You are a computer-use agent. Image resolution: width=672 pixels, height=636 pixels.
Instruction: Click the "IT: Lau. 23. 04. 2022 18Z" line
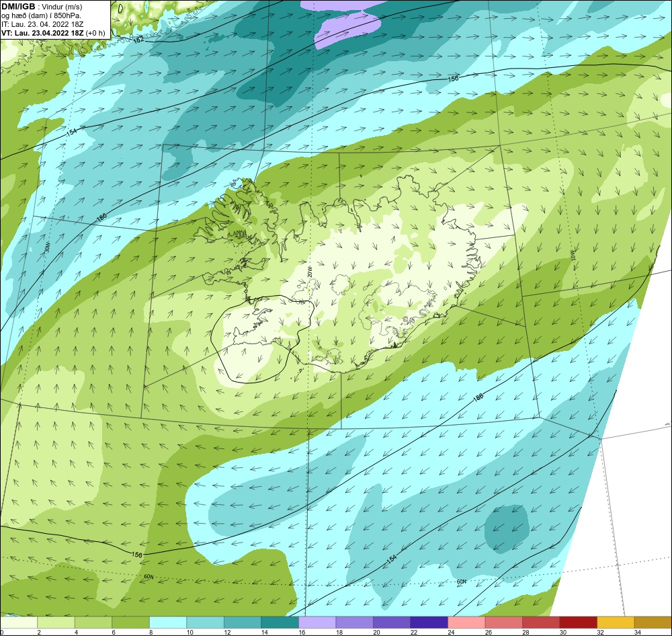42,24
